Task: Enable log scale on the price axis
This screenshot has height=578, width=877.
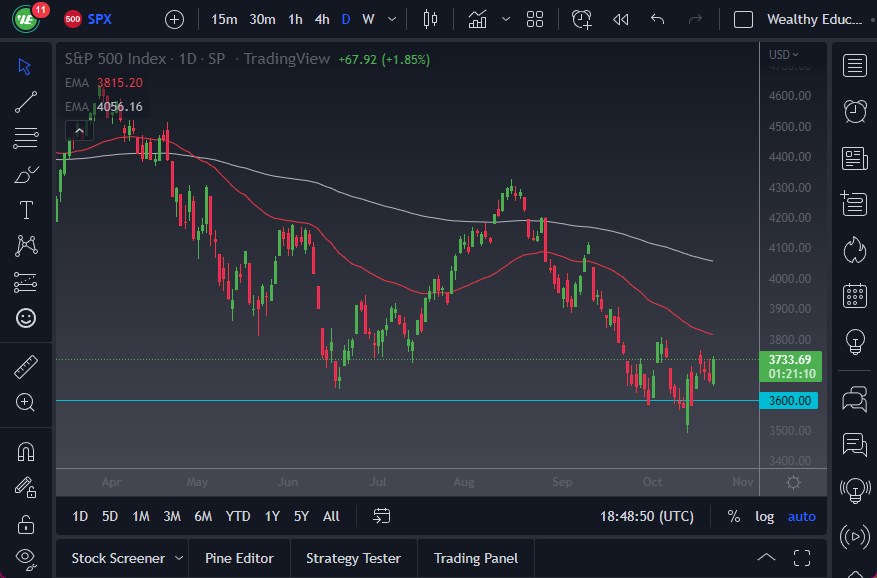Action: 765,516
